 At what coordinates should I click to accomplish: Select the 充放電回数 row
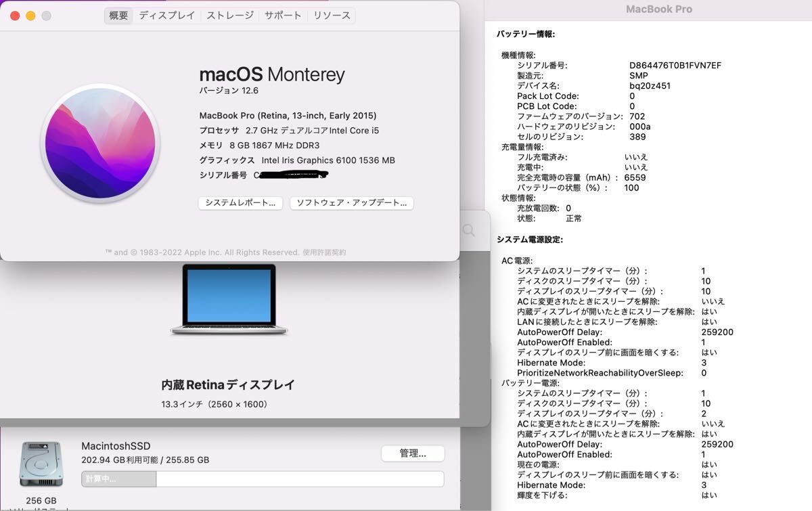click(544, 208)
